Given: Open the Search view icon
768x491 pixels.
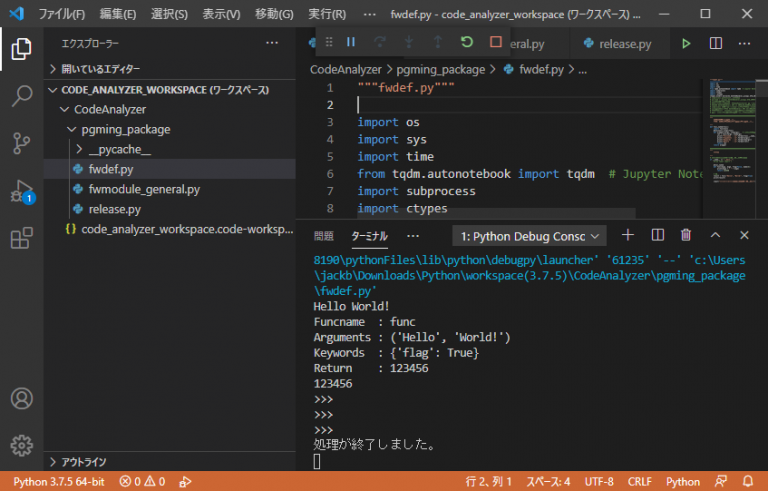Looking at the screenshot, I should [x=21, y=96].
